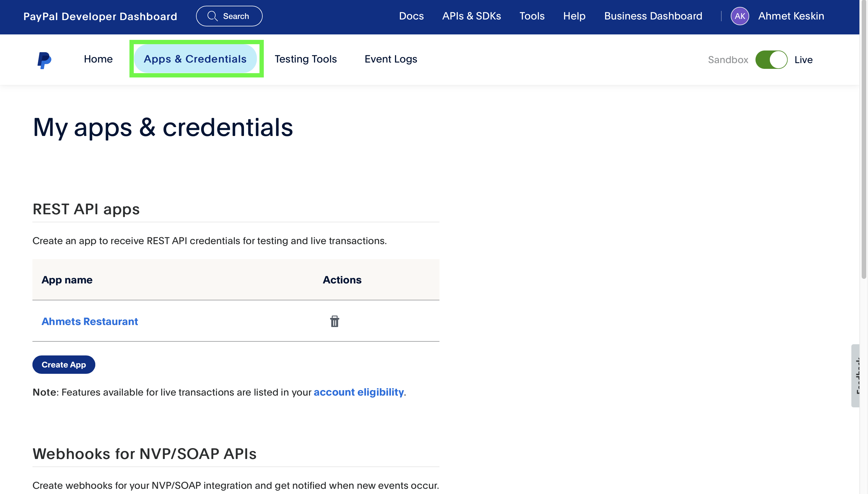Image resolution: width=868 pixels, height=494 pixels.
Task: Click PayPal Developer Dashboard title
Action: click(100, 16)
